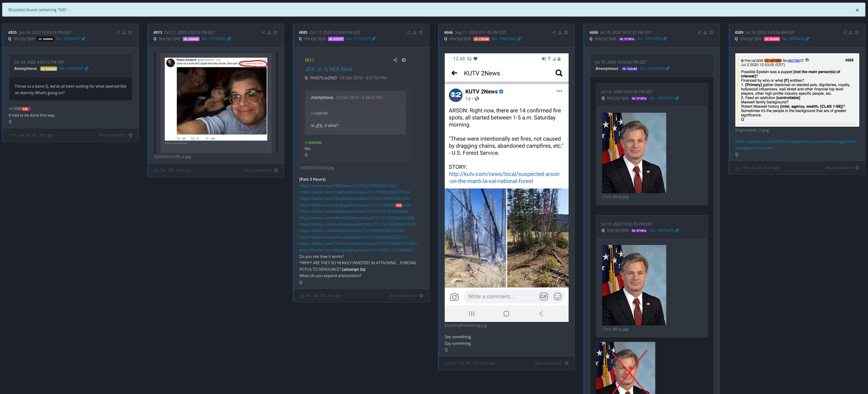Follow the reply reference >>4280260
868x394 pixels.
pyautogui.click(x=313, y=142)
